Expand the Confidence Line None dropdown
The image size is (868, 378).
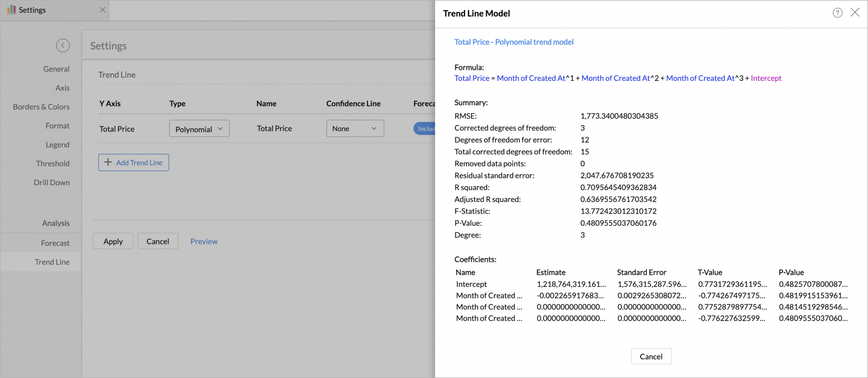pyautogui.click(x=355, y=129)
